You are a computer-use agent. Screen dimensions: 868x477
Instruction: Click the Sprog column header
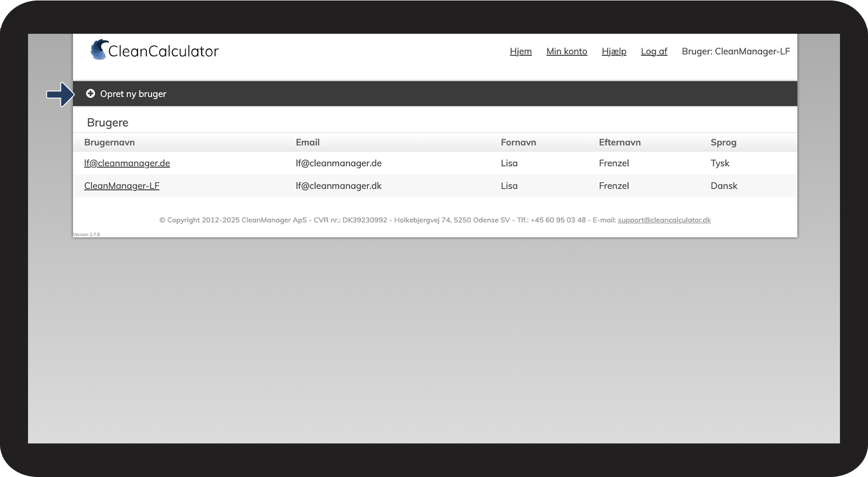[x=723, y=142]
